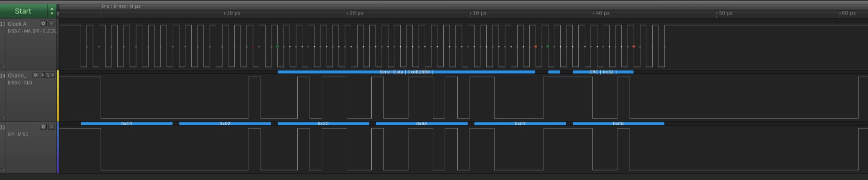Click the +10 µs timeline tick label
The width and height of the screenshot is (868, 180).
[x=232, y=13]
